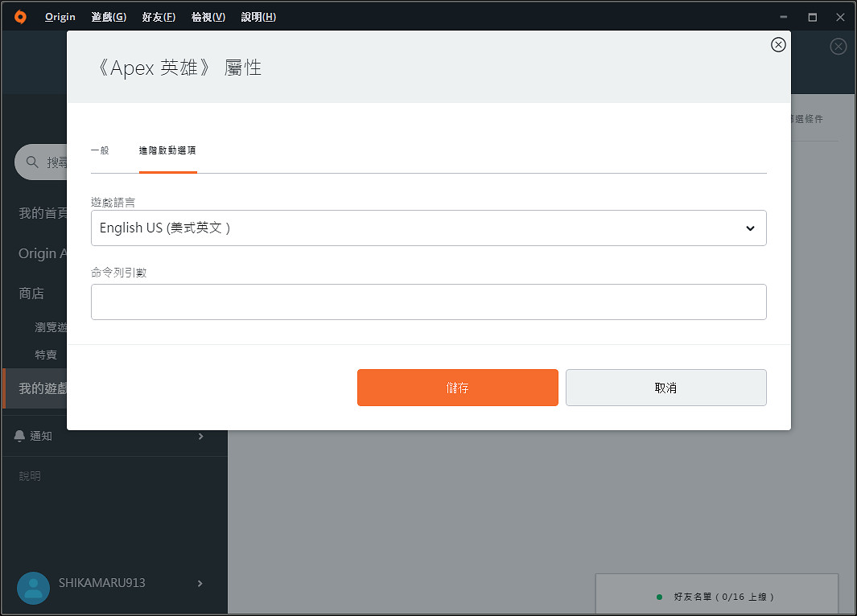Click the notification bell icon
This screenshot has height=616, width=857.
point(20,436)
